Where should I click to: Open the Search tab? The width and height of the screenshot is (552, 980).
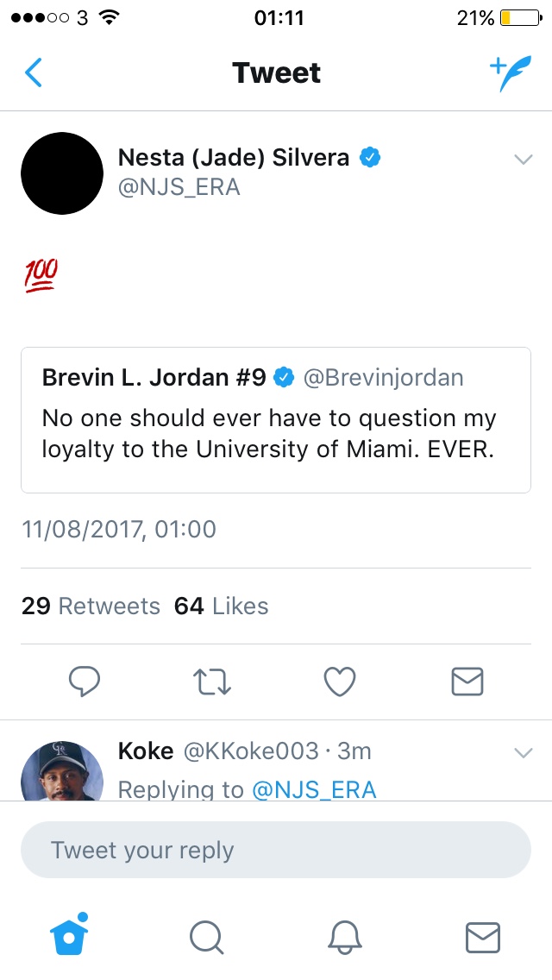click(x=206, y=936)
